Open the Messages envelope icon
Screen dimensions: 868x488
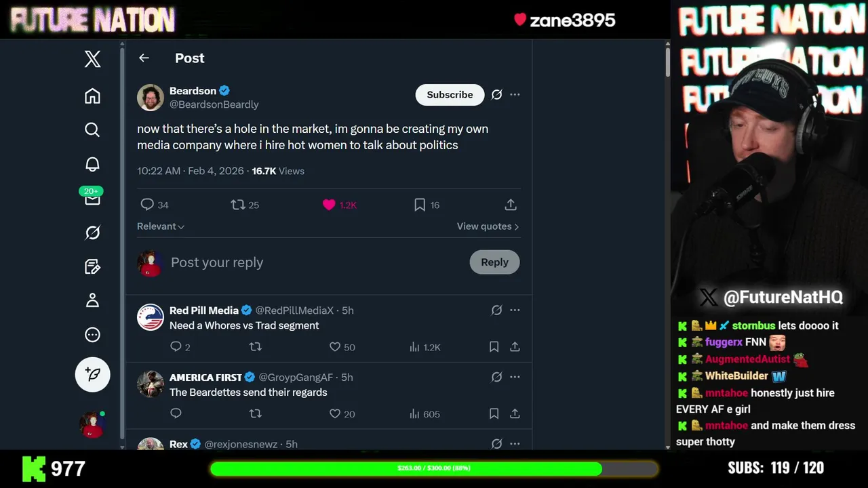tap(92, 199)
